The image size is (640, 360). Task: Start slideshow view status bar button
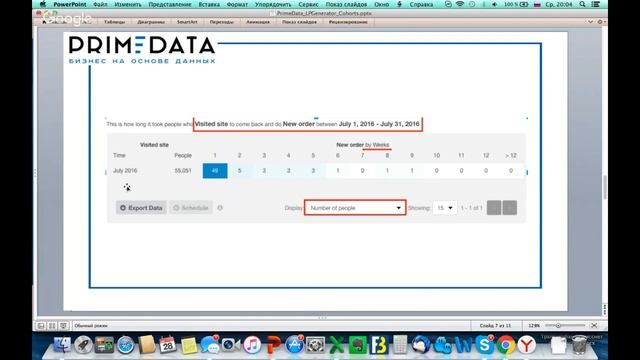click(64, 326)
